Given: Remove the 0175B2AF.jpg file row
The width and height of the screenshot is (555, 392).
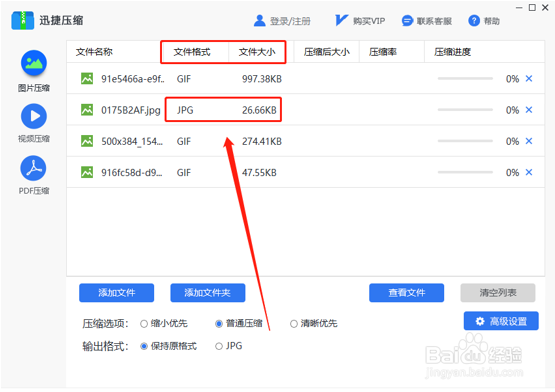Looking at the screenshot, I should pyautogui.click(x=529, y=110).
